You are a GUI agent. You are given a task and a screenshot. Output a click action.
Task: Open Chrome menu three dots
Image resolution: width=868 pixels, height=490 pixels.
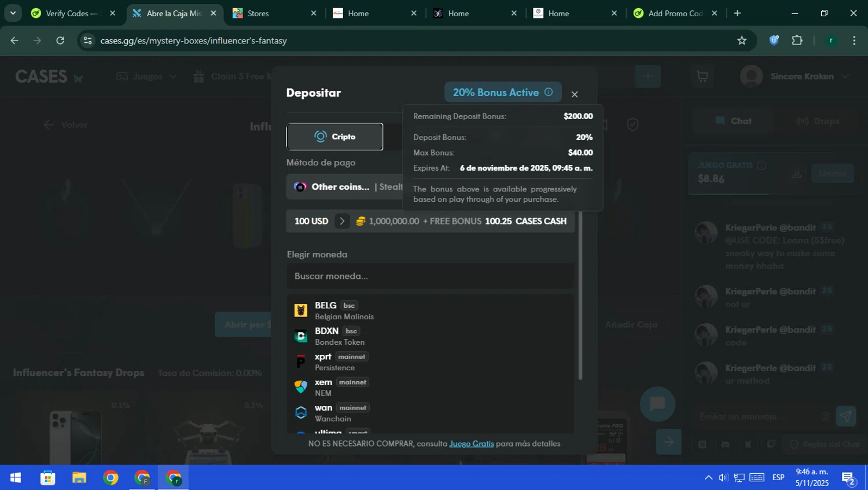pos(854,40)
